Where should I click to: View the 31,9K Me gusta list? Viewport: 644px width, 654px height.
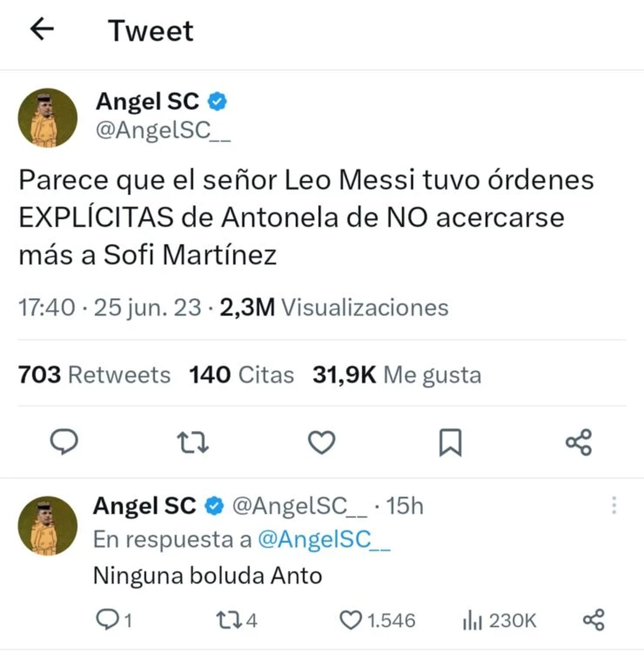[397, 375]
